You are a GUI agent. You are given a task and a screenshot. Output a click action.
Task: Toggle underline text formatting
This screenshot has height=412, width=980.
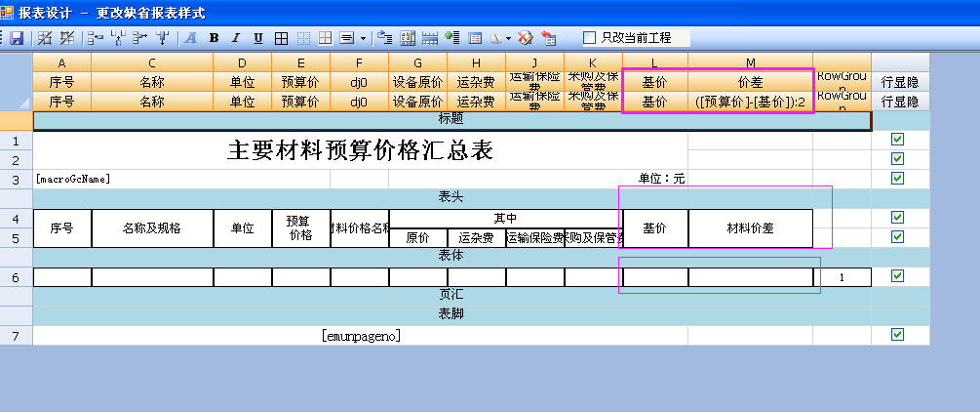(x=258, y=38)
